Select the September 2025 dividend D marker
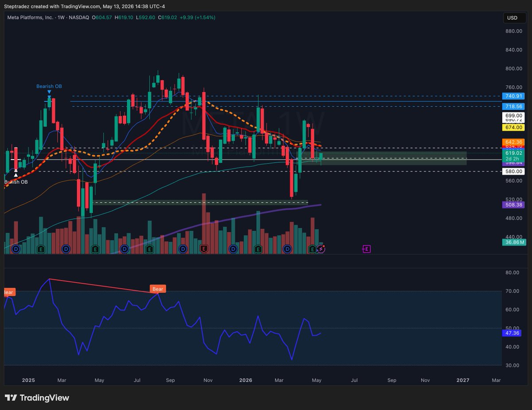The height and width of the screenshot is (410, 532). tap(182, 249)
